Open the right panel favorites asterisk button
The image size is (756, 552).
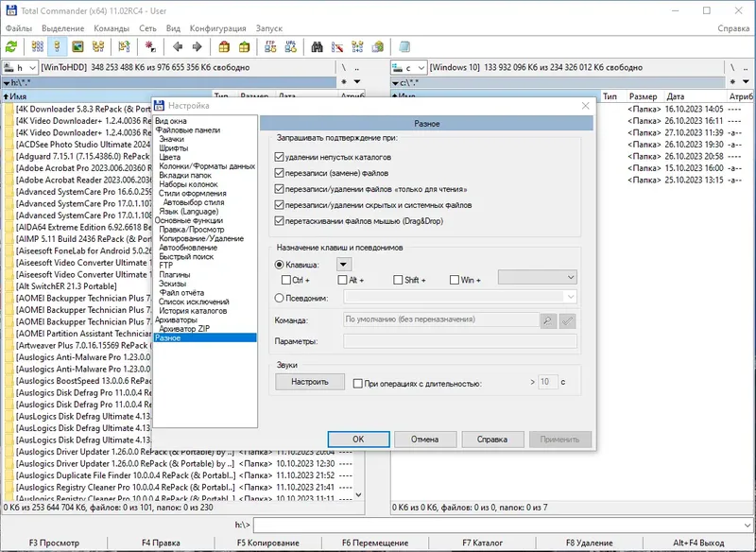pyautogui.click(x=733, y=82)
